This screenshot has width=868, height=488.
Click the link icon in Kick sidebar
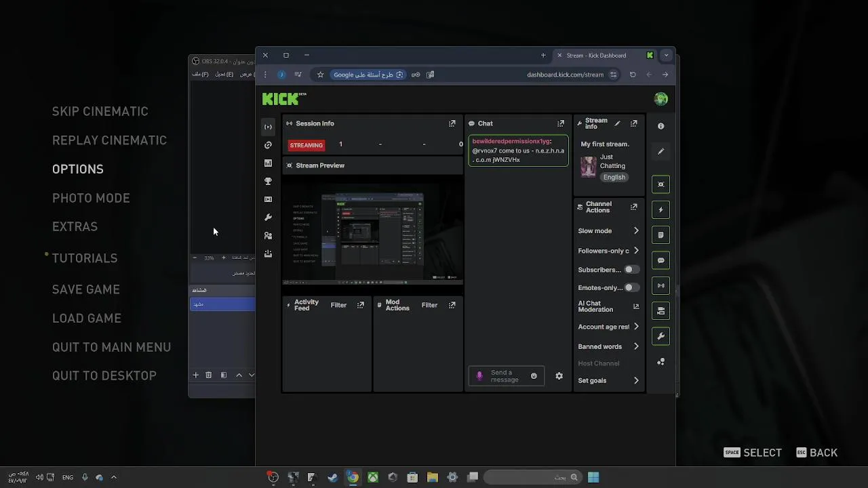click(268, 145)
